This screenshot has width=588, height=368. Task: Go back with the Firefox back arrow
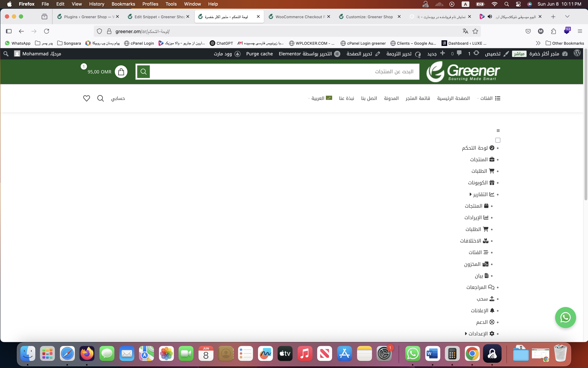click(x=21, y=31)
